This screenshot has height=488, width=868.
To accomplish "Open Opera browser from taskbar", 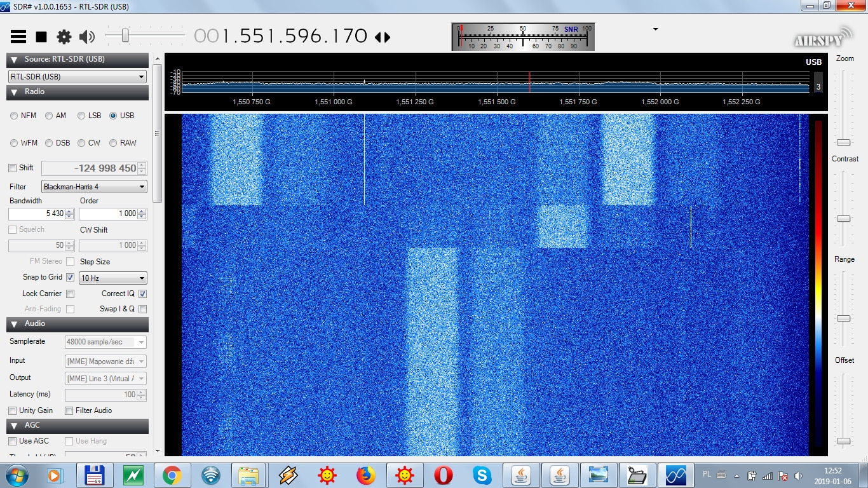I will (444, 475).
